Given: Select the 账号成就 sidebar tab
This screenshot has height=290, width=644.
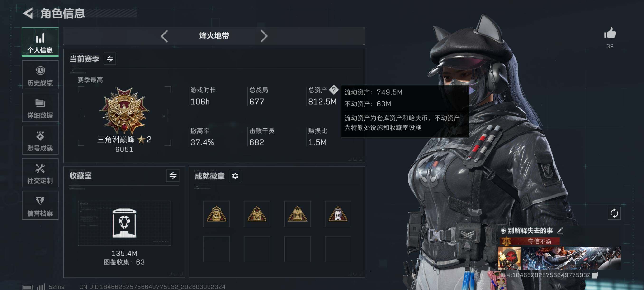Looking at the screenshot, I should [x=40, y=140].
